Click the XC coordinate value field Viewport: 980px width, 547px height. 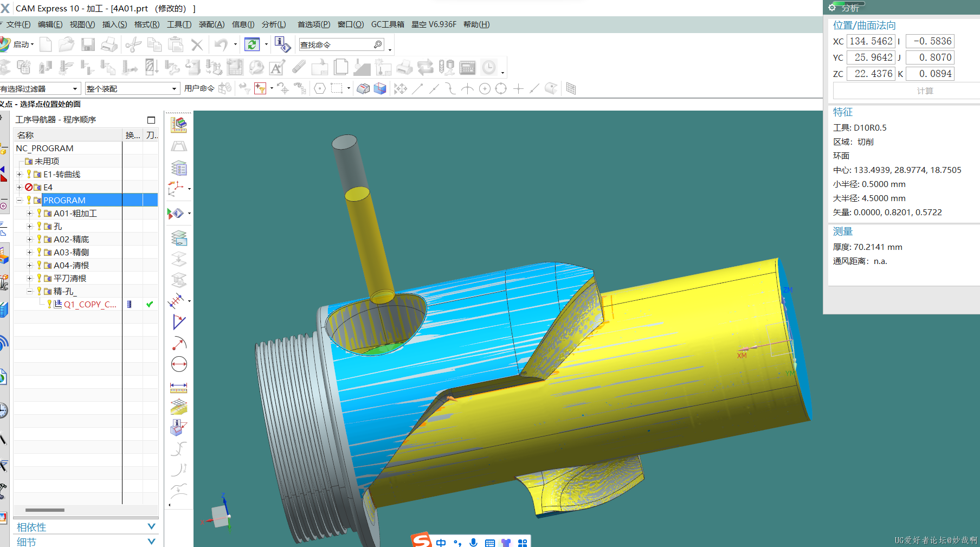(871, 41)
